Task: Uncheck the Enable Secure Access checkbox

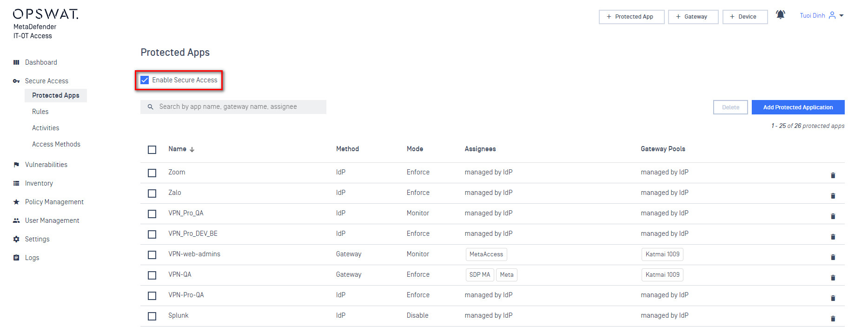Action: tap(145, 80)
